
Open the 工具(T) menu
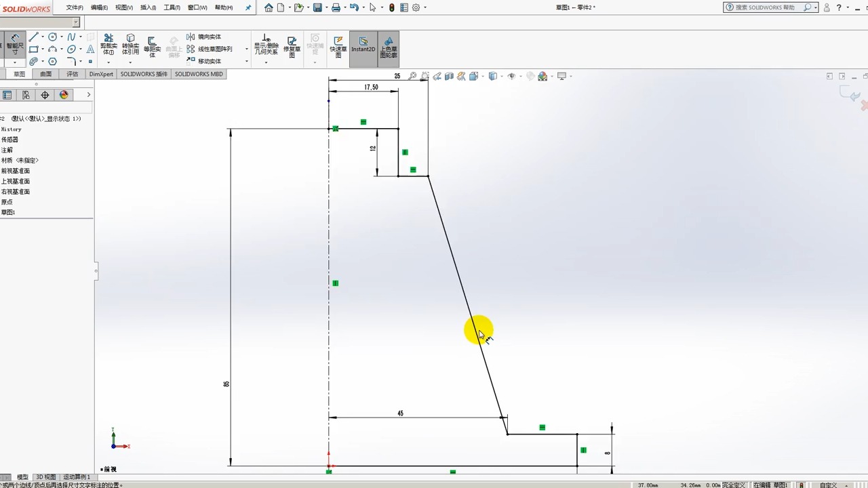[x=172, y=7]
